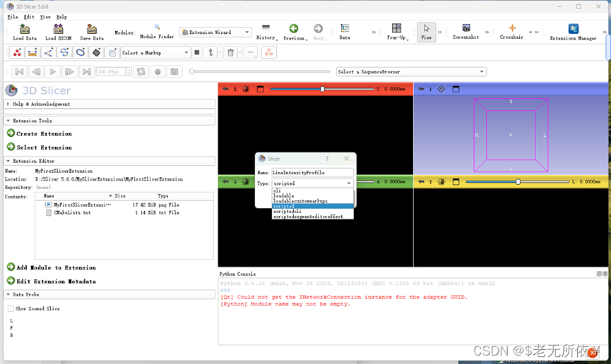Maximize the red slice view
Screen dimensions: 611x364
point(261,89)
